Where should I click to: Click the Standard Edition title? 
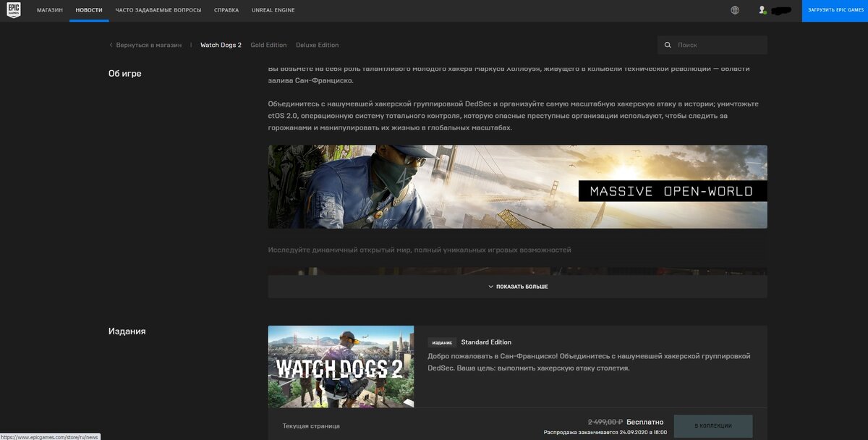tap(486, 342)
